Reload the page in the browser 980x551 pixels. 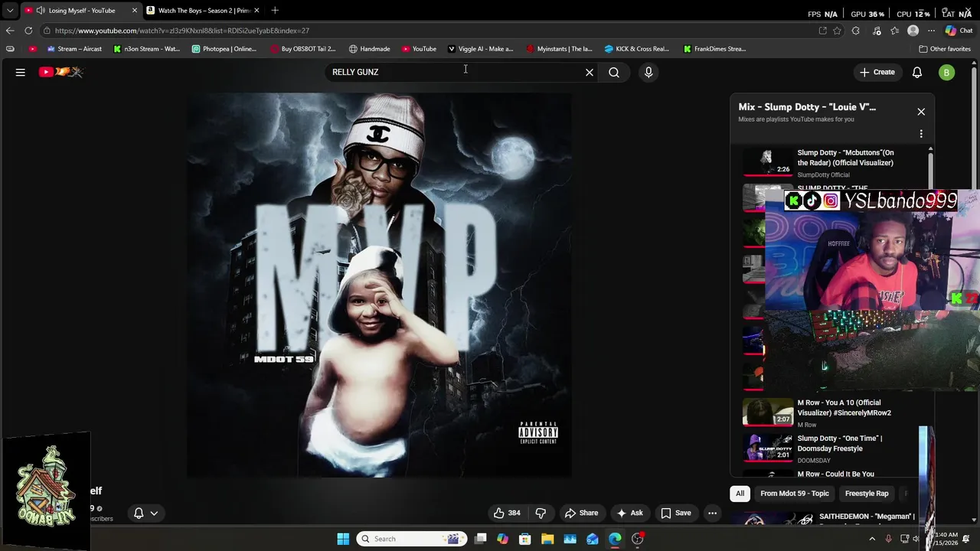pyautogui.click(x=28, y=31)
